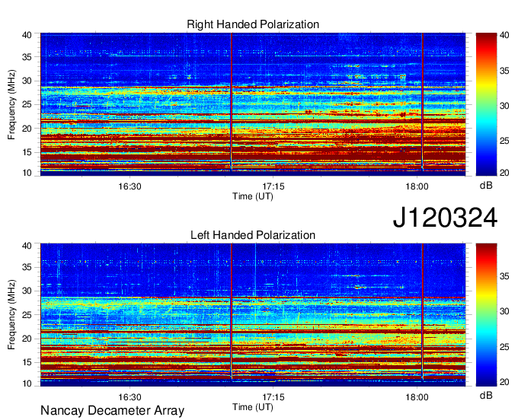518x420 pixels.
Task: Click frequency tick 25 on left-handed plot
Action: click(x=27, y=315)
